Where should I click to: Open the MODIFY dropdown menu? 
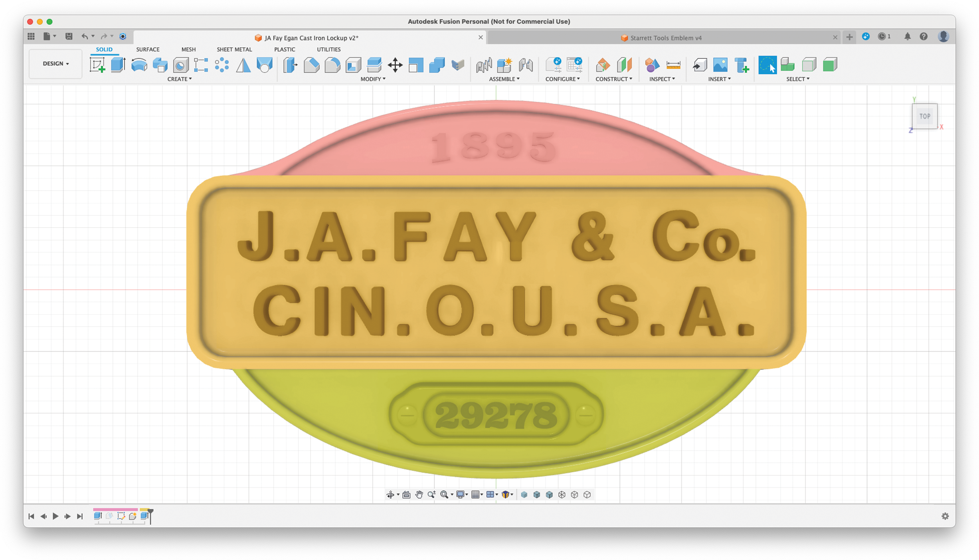372,79
